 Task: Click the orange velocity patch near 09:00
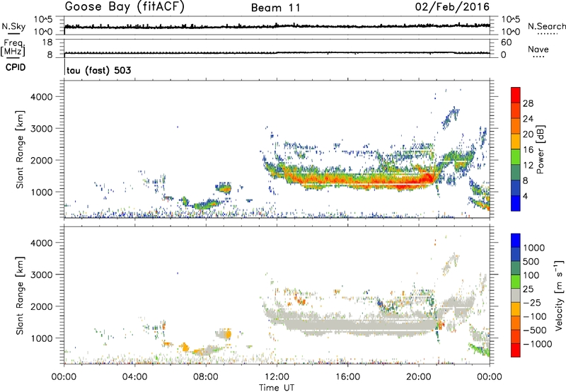(x=228, y=333)
